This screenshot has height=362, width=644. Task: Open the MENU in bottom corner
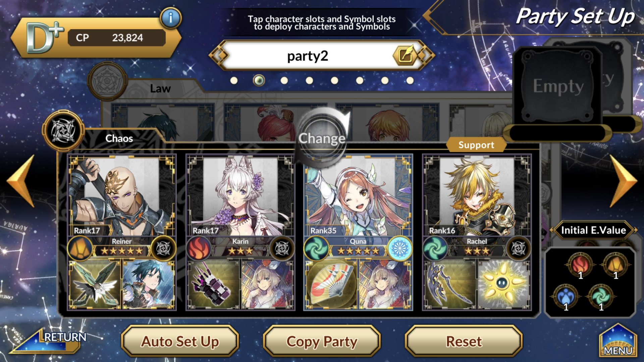(x=618, y=341)
